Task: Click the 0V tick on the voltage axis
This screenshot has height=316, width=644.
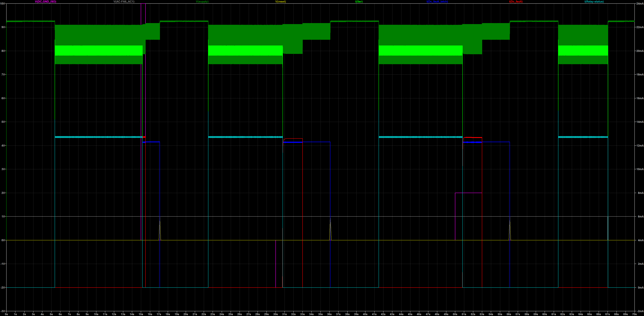Action: point(3,240)
